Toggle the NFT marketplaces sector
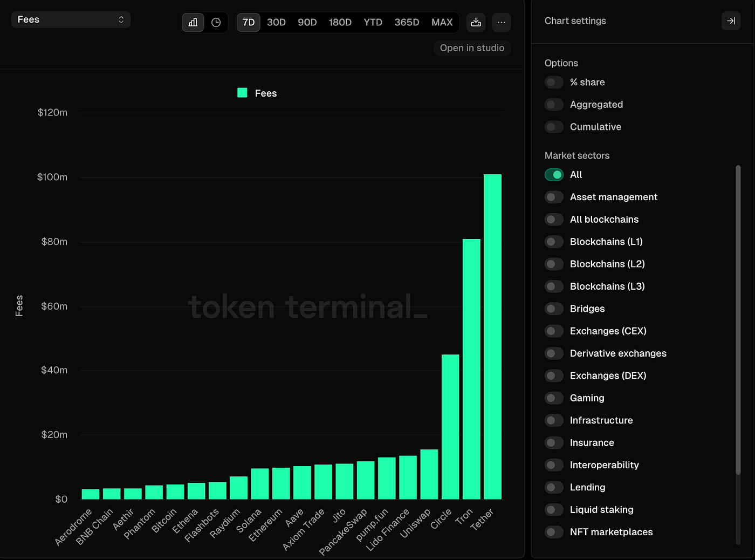Image resolution: width=755 pixels, height=560 pixels. [554, 532]
